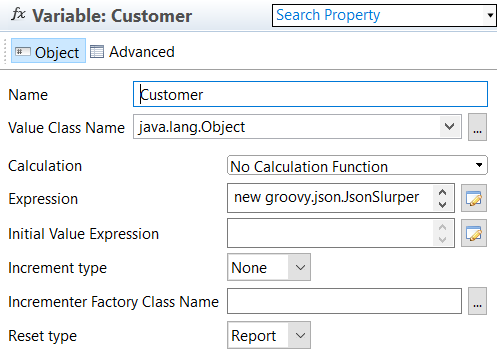The image size is (497, 363).
Task: Open the Search Property dropdown arrow
Action: click(x=490, y=15)
